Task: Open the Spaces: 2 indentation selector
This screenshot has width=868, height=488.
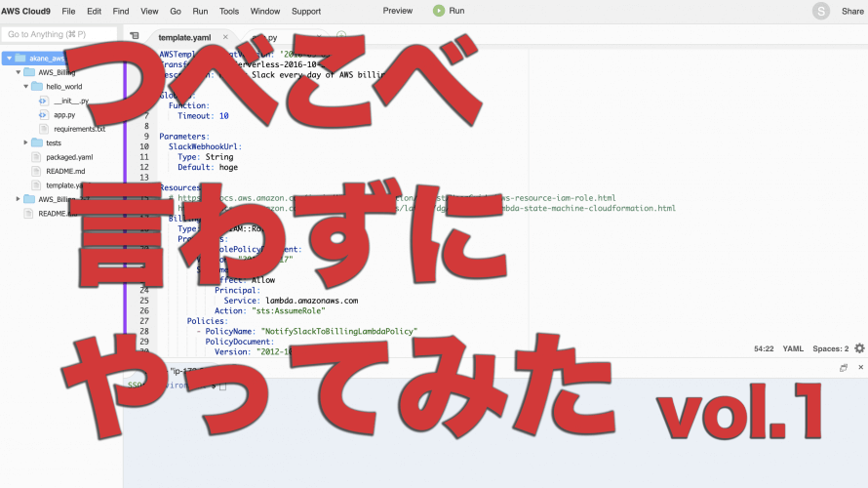Action: tap(830, 348)
